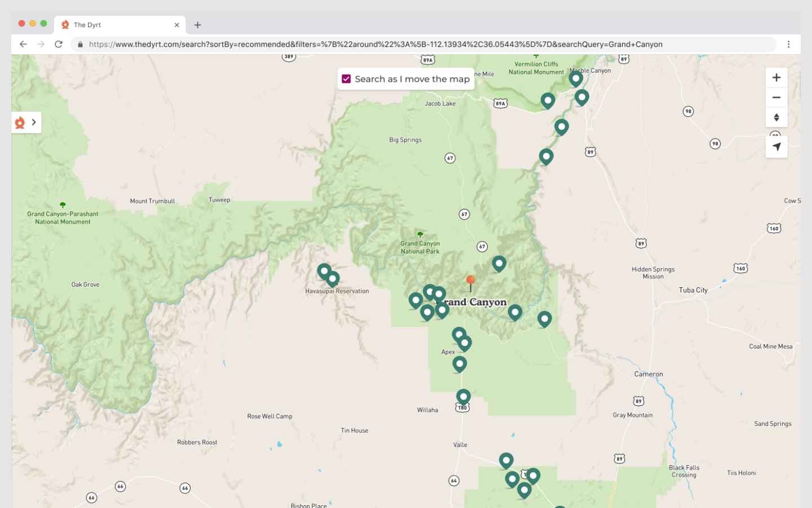Click the 'Mount Trumbull' map label
Image resolution: width=812 pixels, height=508 pixels.
152,201
